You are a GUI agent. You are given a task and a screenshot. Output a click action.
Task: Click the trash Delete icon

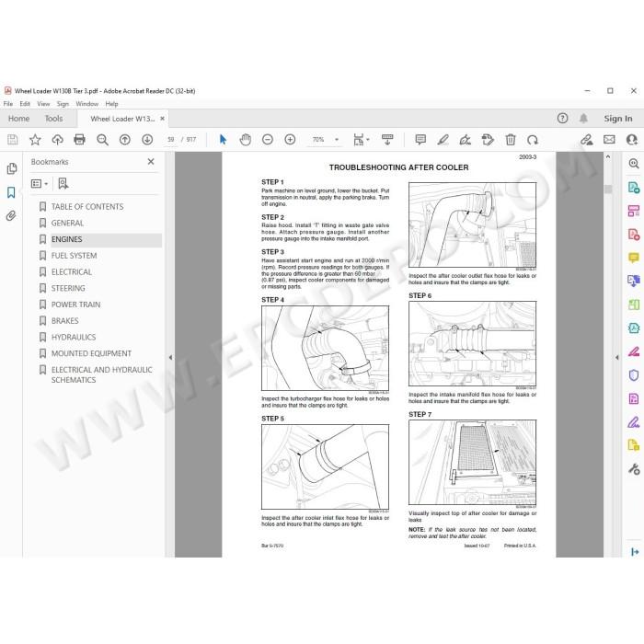pos(510,140)
